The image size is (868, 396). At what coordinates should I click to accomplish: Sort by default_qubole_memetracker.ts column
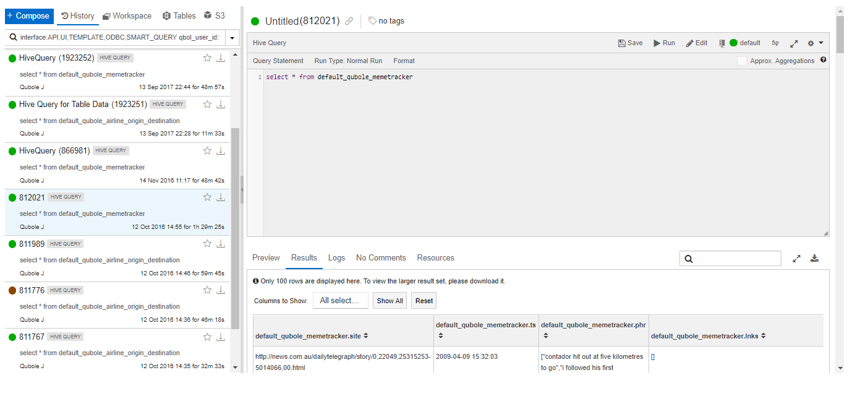[x=441, y=335]
